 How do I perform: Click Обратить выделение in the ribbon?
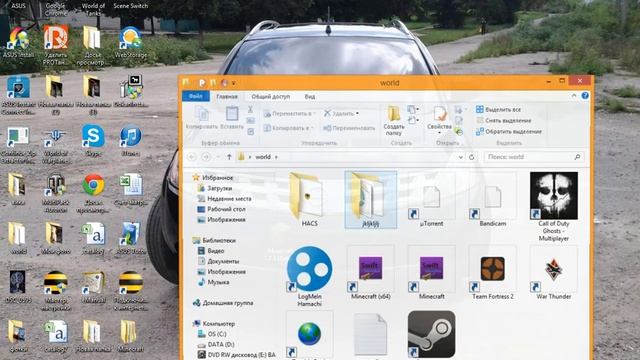tap(509, 131)
